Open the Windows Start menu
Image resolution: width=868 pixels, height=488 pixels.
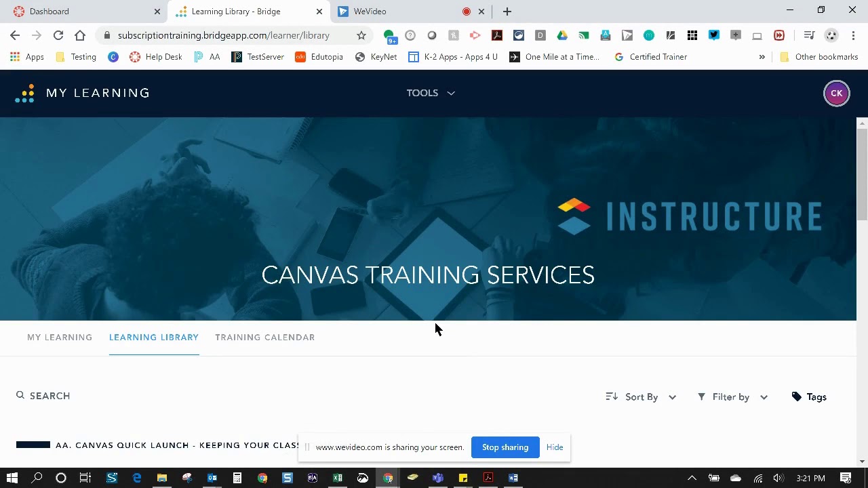[x=12, y=478]
